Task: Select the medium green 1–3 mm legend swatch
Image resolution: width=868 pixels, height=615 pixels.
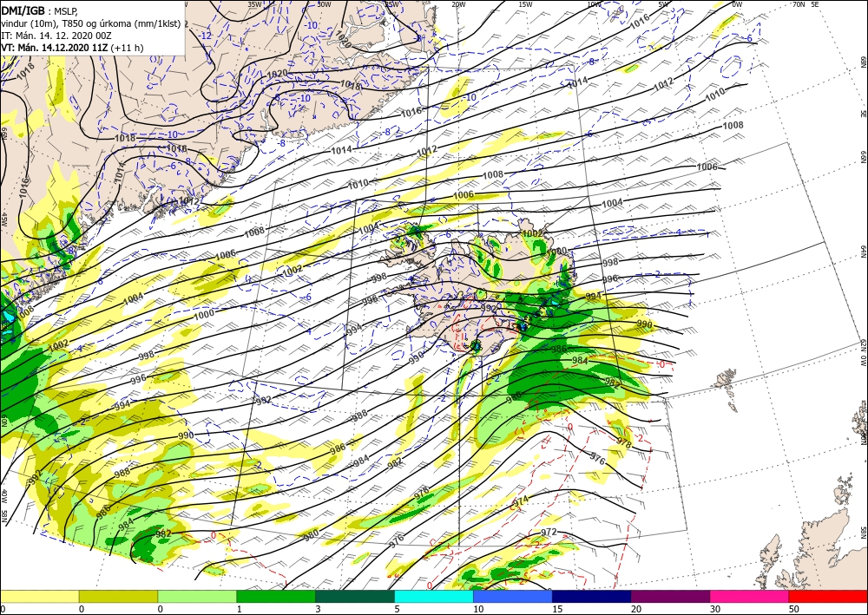Action: (x=276, y=596)
